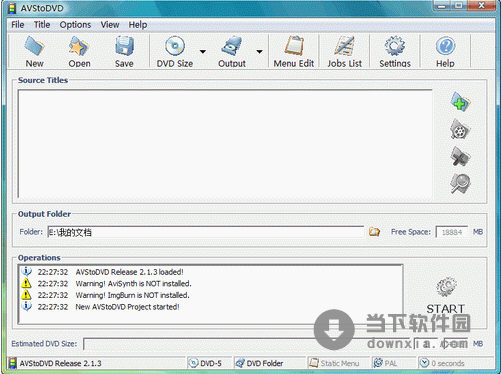
Task: Click the remove title icon
Action: coord(460,156)
